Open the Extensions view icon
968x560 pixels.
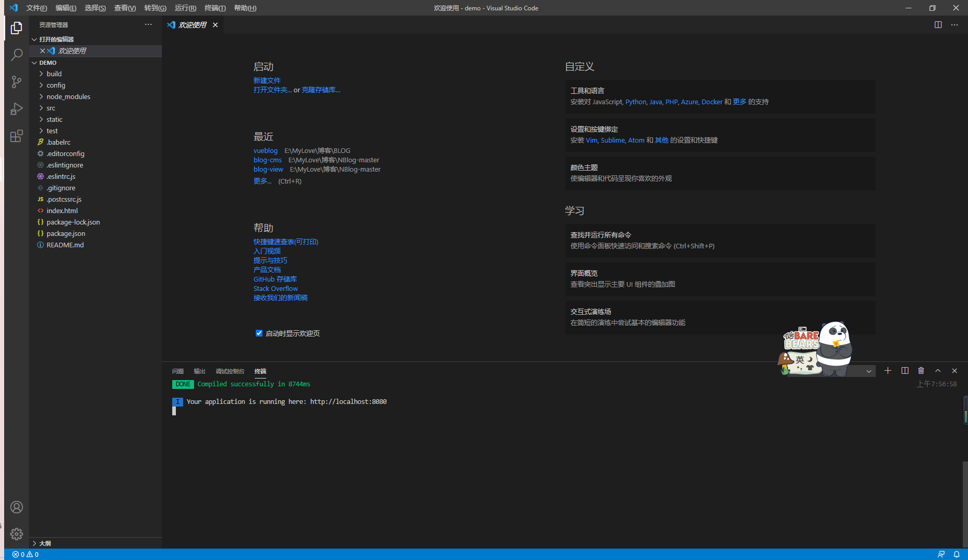[17, 136]
